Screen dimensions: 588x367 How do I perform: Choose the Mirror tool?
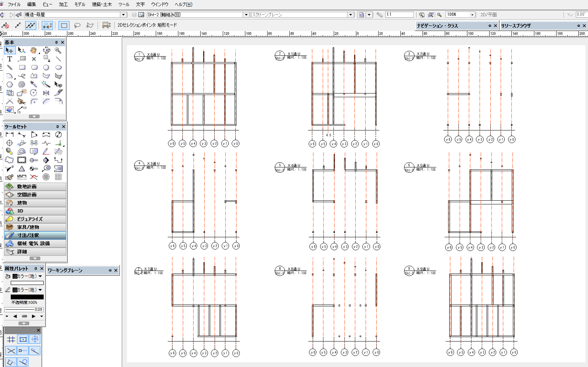pyautogui.click(x=46, y=93)
